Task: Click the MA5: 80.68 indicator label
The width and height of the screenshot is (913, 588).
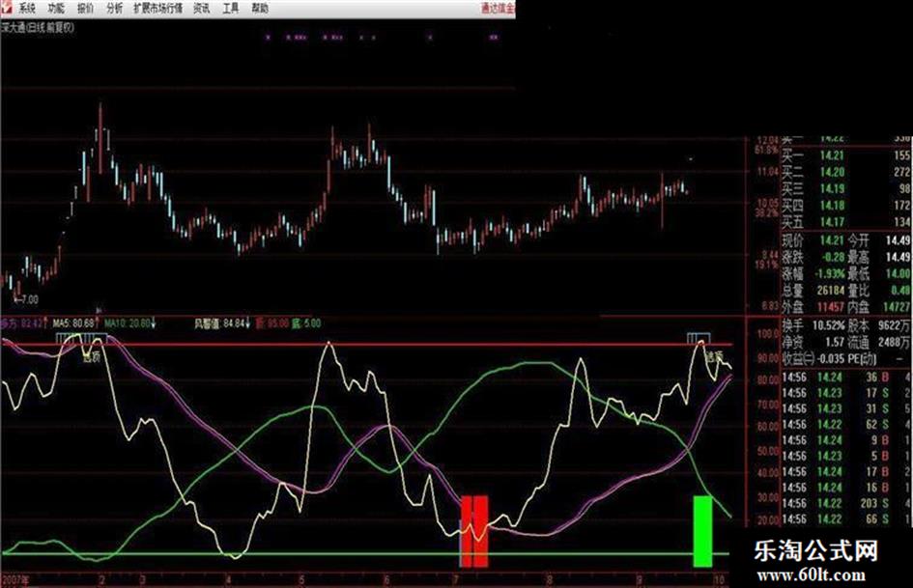Action: (73, 323)
